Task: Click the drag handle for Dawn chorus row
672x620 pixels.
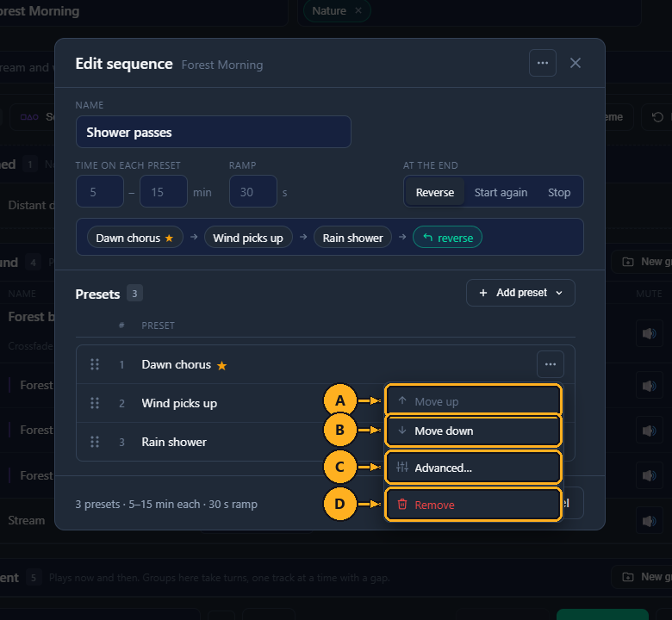Action: pyautogui.click(x=95, y=364)
